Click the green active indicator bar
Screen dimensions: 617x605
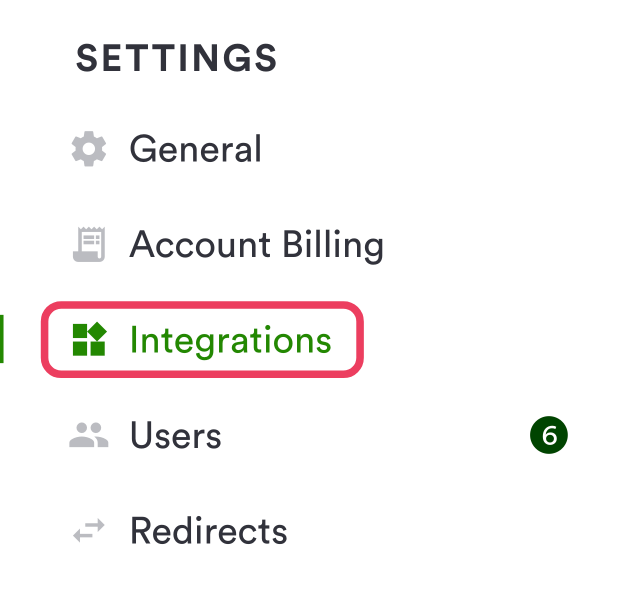click(x=2, y=339)
